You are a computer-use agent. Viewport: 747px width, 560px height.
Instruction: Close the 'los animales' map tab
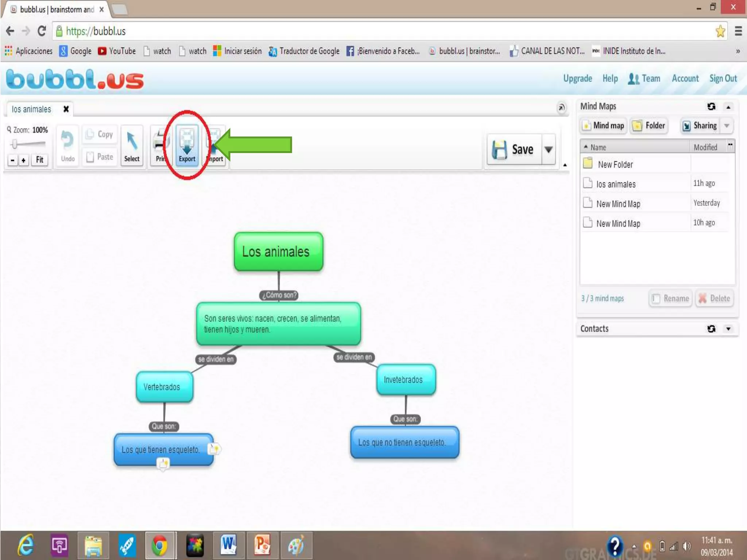pyautogui.click(x=66, y=109)
